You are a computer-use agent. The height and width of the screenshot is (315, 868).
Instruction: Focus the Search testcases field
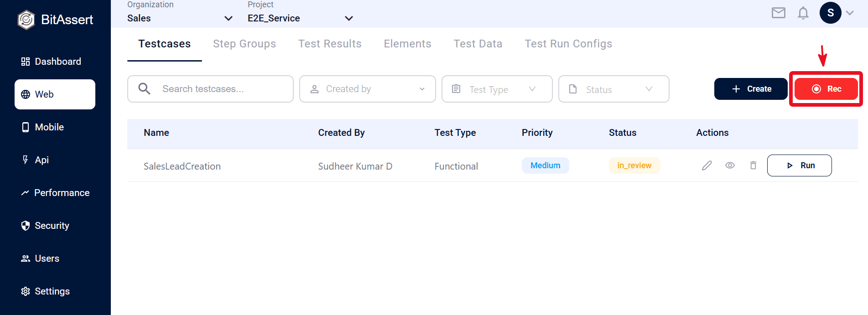(x=210, y=89)
